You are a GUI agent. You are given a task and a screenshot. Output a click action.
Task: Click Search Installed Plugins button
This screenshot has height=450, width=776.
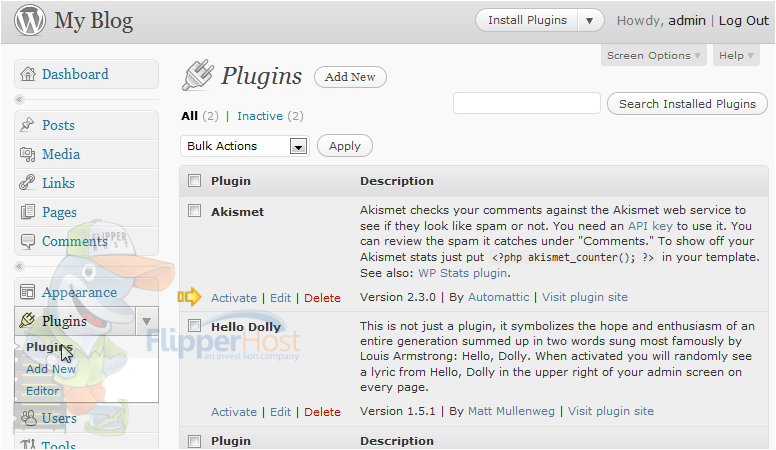coord(687,104)
